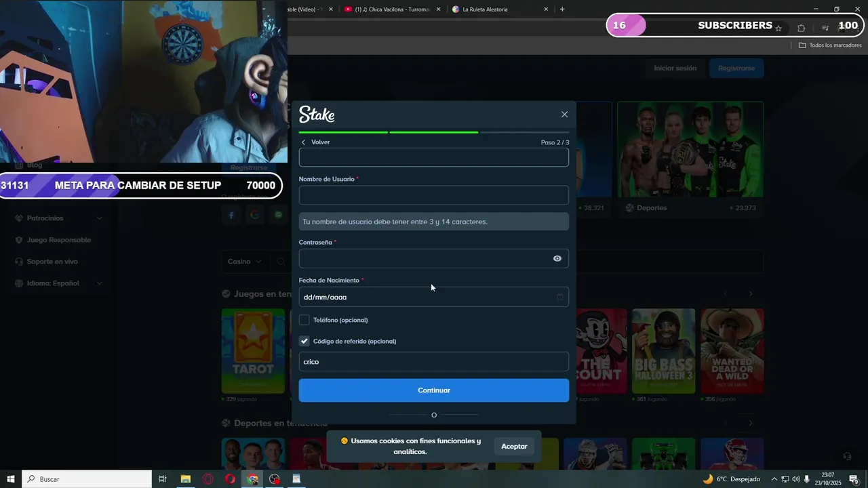868x488 pixels.
Task: Open the 6°C Despejado weather widget
Action: [731, 479]
